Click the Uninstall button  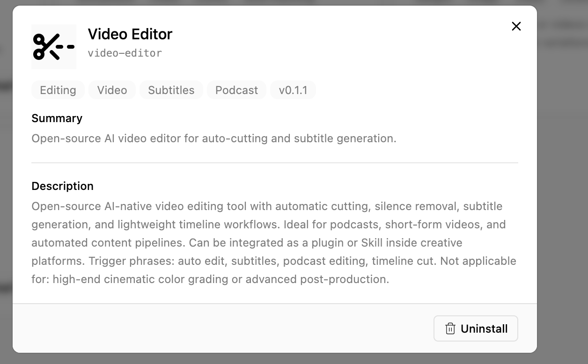click(x=476, y=328)
